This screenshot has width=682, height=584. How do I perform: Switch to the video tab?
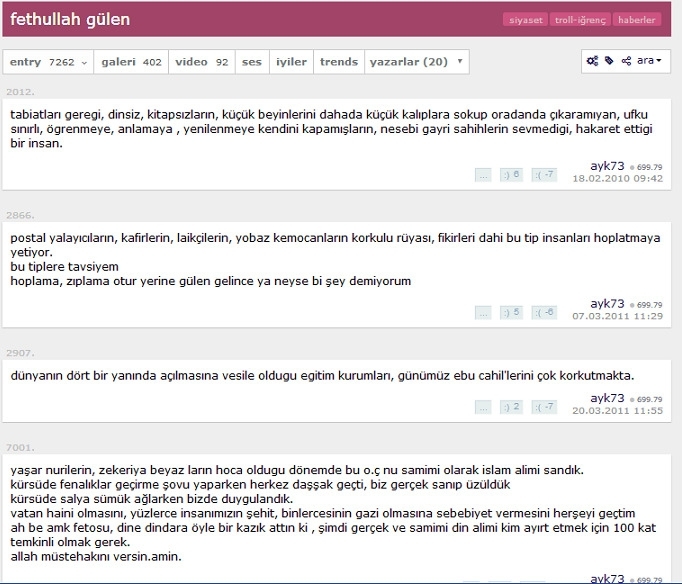click(202, 62)
